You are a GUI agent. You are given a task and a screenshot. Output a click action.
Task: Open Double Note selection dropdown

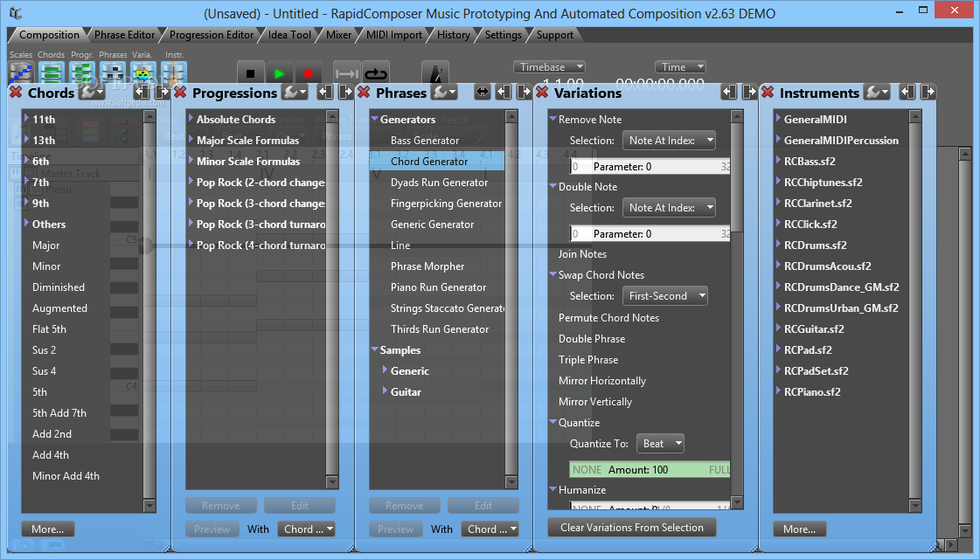click(x=669, y=208)
